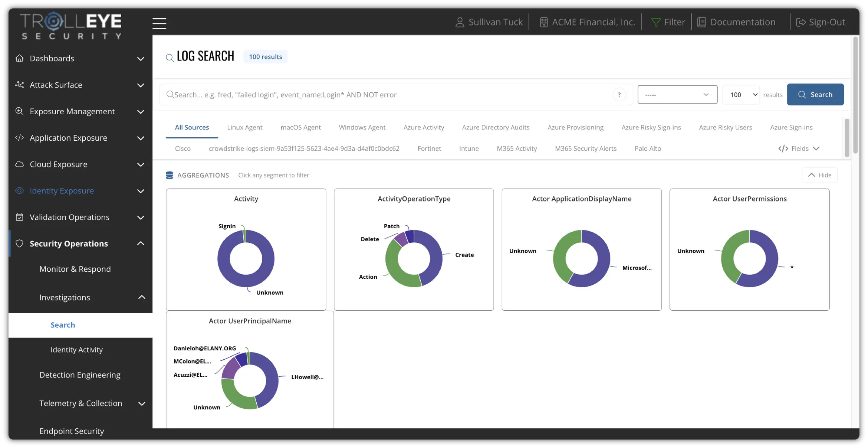
Task: Click the Identity Exposure eye icon
Action: tap(19, 190)
